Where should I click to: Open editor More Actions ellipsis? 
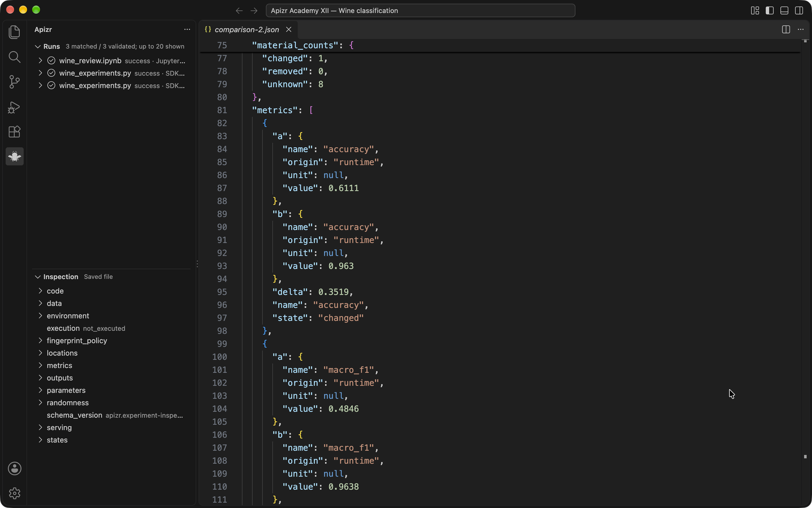pos(801,29)
